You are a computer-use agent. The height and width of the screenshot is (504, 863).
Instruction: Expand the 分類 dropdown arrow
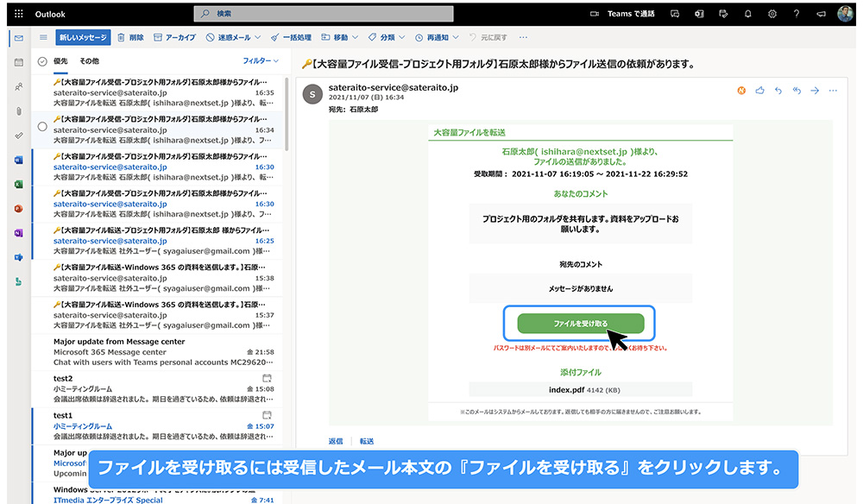pos(402,37)
